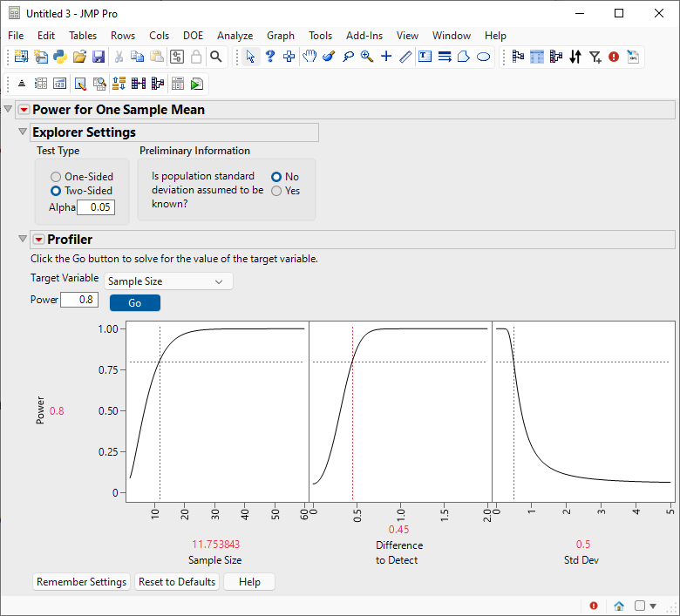Select the Crosshairs plus tool
Image resolution: width=680 pixels, height=616 pixels.
pos(386,57)
